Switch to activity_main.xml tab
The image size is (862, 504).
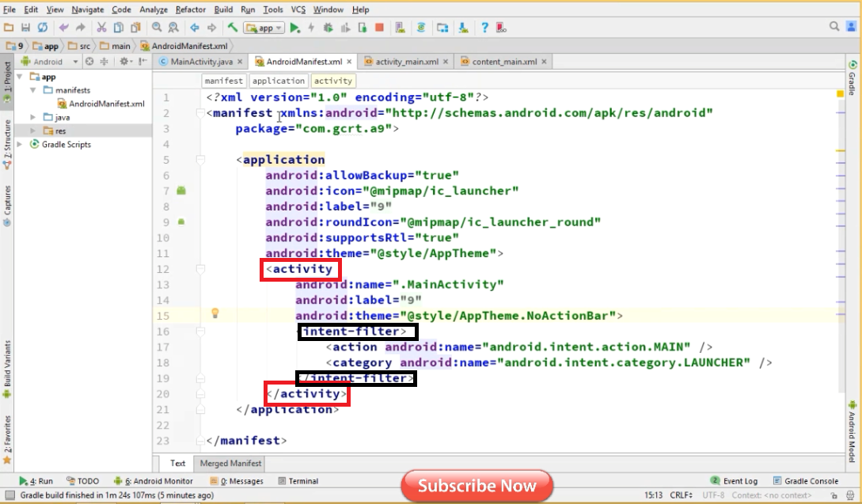pyautogui.click(x=407, y=62)
